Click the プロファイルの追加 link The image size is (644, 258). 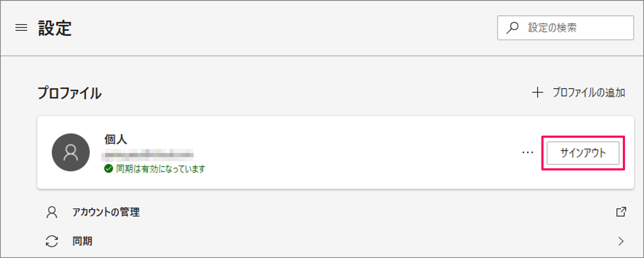[x=588, y=93]
